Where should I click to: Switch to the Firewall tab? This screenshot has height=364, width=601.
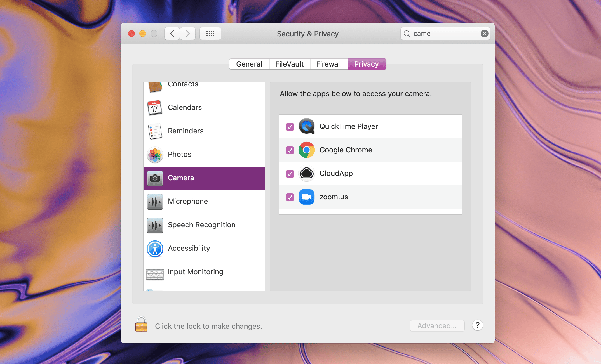(329, 64)
